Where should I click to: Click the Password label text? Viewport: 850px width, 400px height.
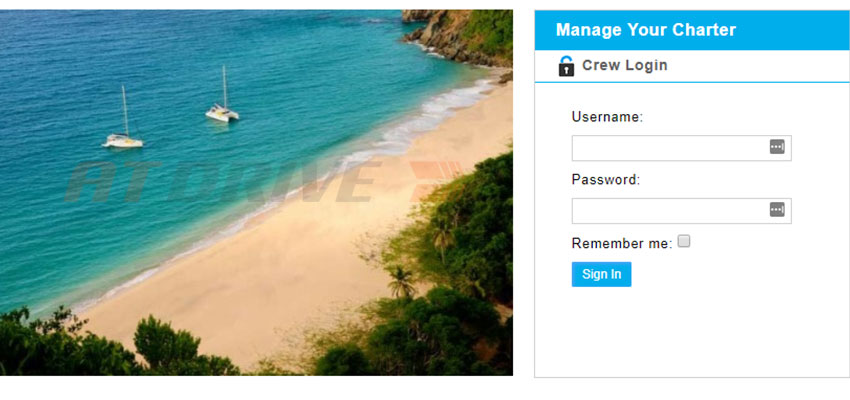tap(606, 179)
